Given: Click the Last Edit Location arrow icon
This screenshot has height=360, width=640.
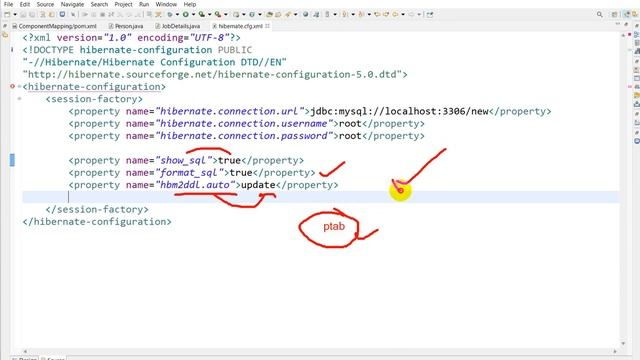Looking at the screenshot, I should tap(377, 14).
